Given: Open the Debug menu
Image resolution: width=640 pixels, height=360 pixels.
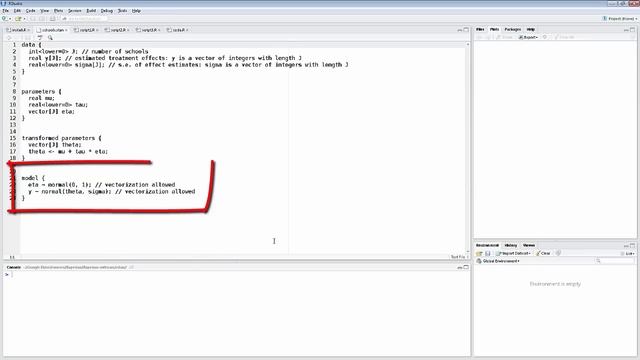Looking at the screenshot, I should click(107, 11).
